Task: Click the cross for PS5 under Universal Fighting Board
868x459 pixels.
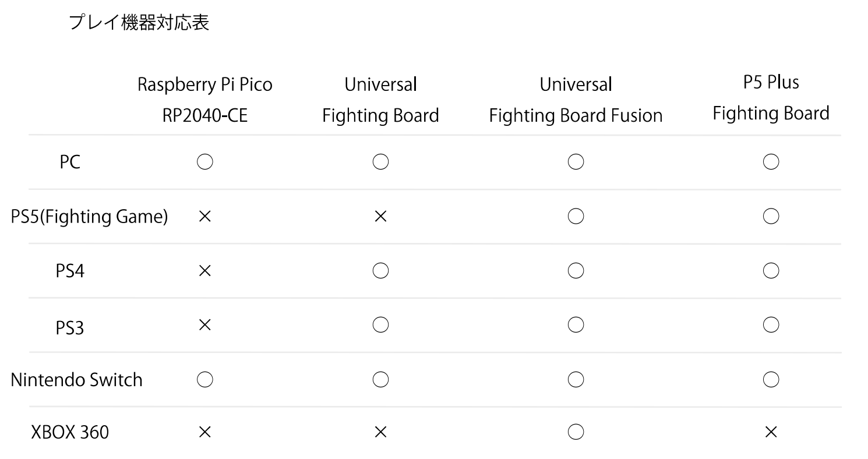Action: pos(380,217)
